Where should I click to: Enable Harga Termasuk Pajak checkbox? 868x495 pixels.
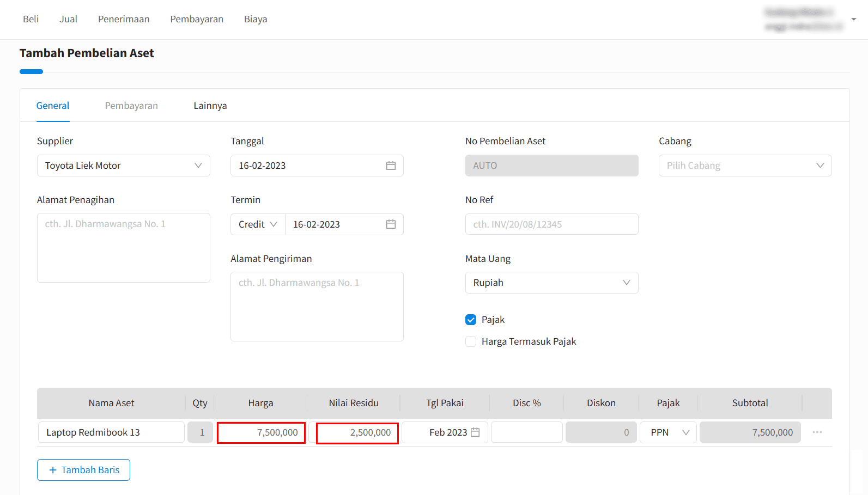(471, 341)
